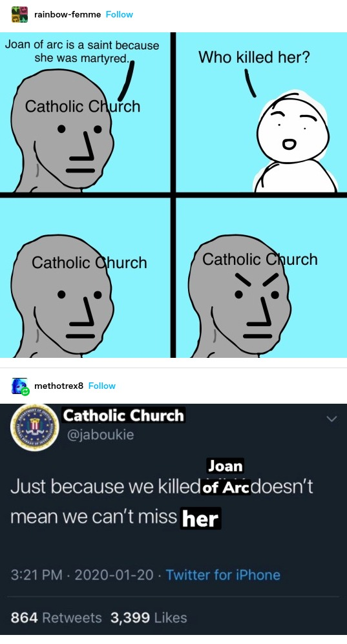Follow methotrex8
The image size is (347, 644).
(102, 386)
